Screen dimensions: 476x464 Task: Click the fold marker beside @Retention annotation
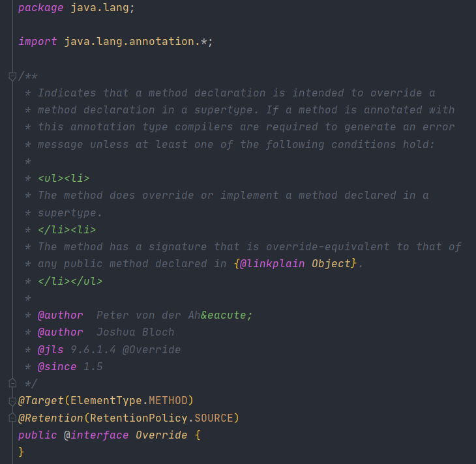(x=12, y=418)
